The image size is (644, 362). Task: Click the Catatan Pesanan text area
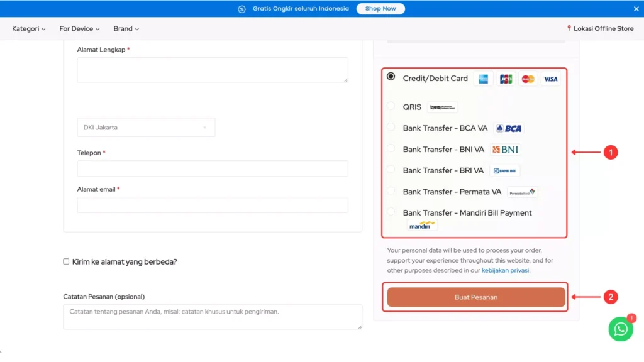212,316
